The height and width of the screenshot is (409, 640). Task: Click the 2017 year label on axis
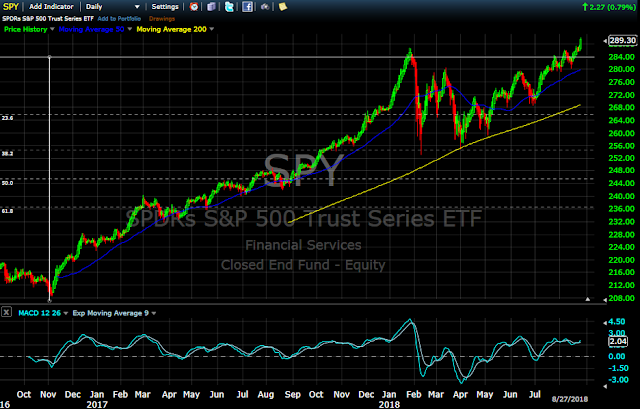97,405
